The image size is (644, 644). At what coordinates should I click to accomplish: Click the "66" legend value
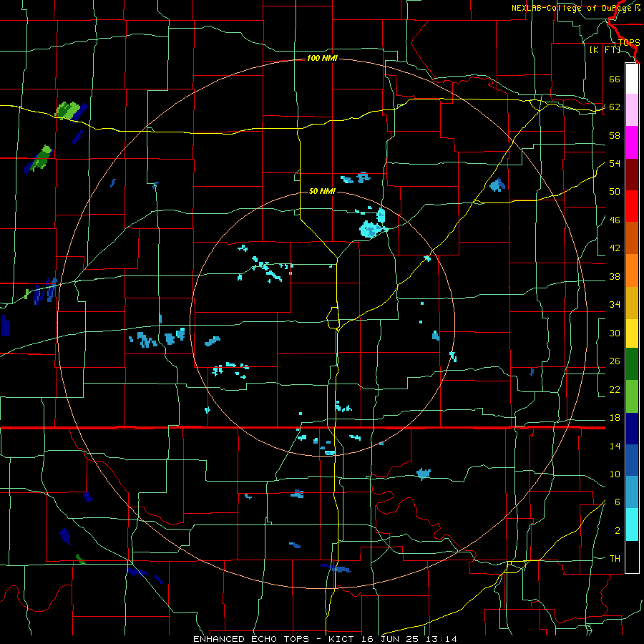(615, 79)
